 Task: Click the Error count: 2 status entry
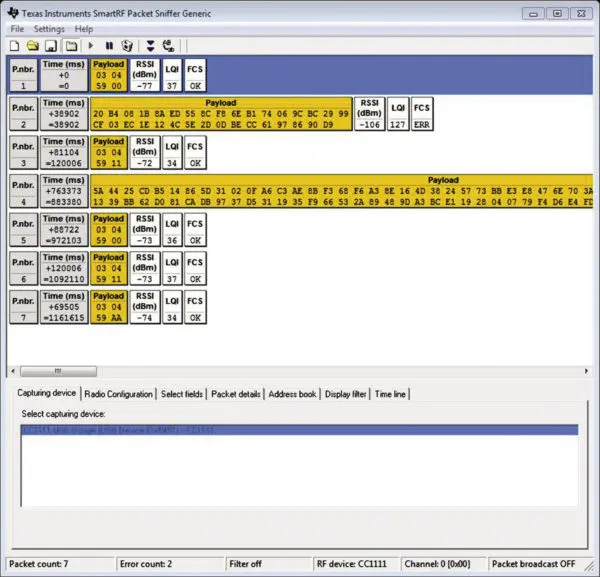tap(170, 564)
